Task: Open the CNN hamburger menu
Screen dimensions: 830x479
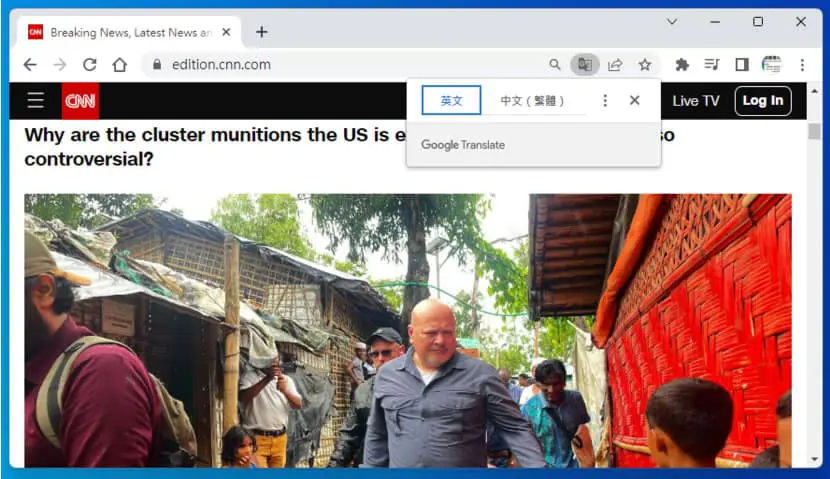Action: [35, 100]
